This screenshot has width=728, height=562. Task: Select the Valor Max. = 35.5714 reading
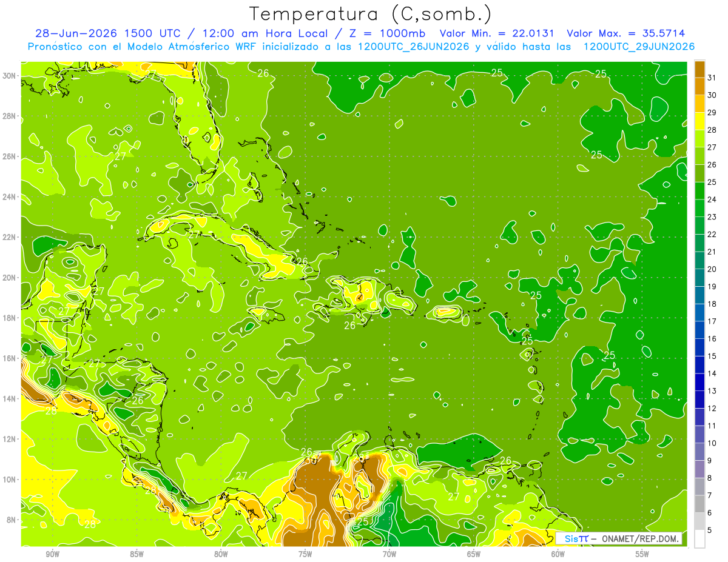(626, 33)
